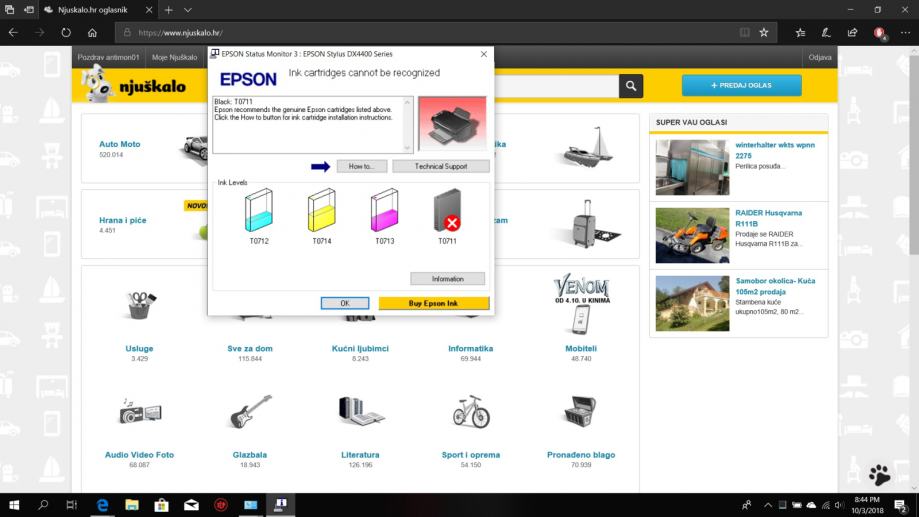919x517 pixels.
Task: Select the magenta T0713 ink cartridge icon
Action: (384, 210)
